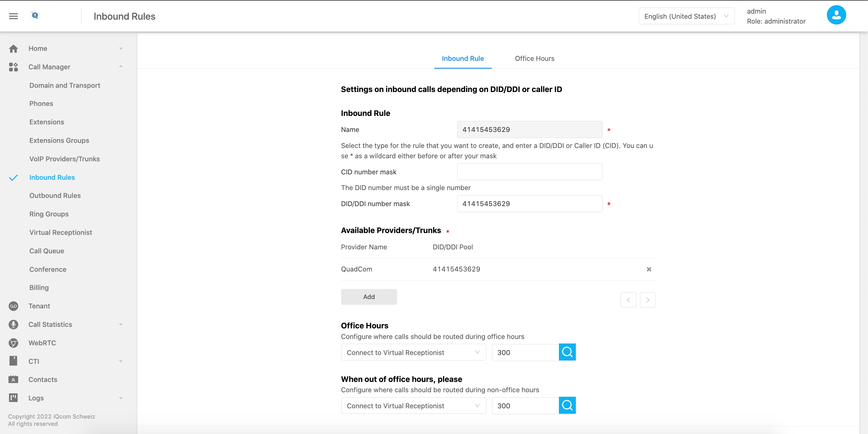Click out of office extension field 300
This screenshot has width=868, height=434.
tap(525, 406)
